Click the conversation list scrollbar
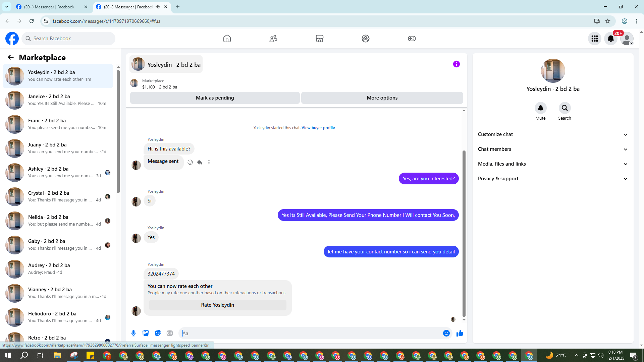This screenshot has height=362, width=644. point(118,131)
